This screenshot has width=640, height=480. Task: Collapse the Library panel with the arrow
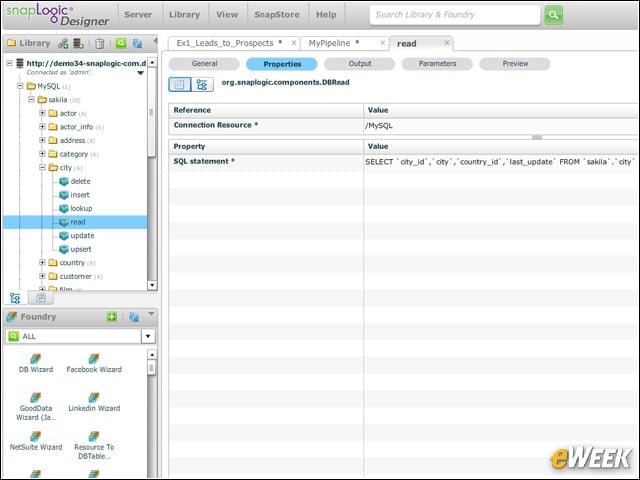click(155, 41)
